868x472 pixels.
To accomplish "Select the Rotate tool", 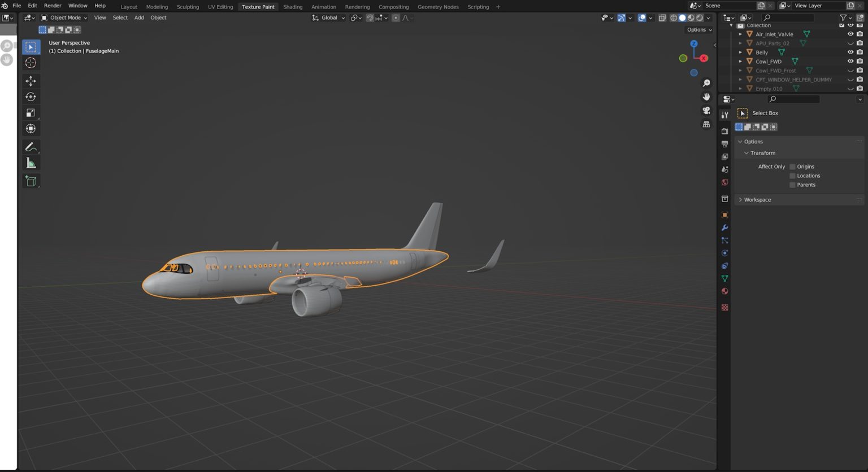I will pyautogui.click(x=31, y=97).
